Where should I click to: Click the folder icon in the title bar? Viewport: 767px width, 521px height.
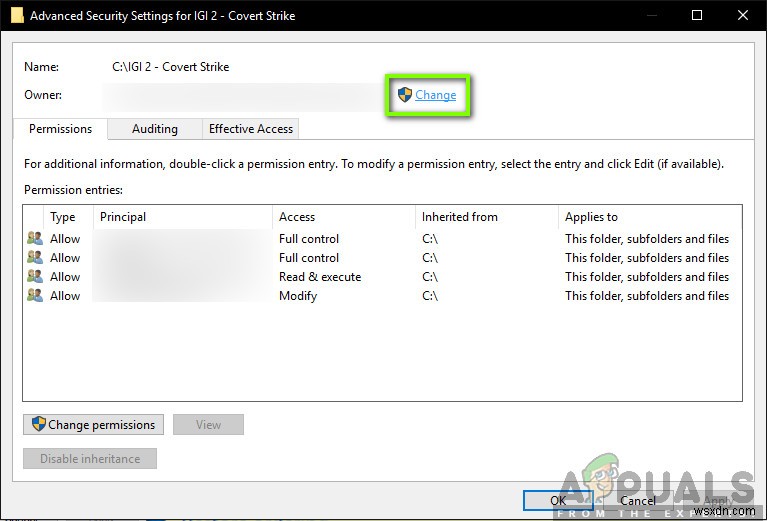(17, 16)
